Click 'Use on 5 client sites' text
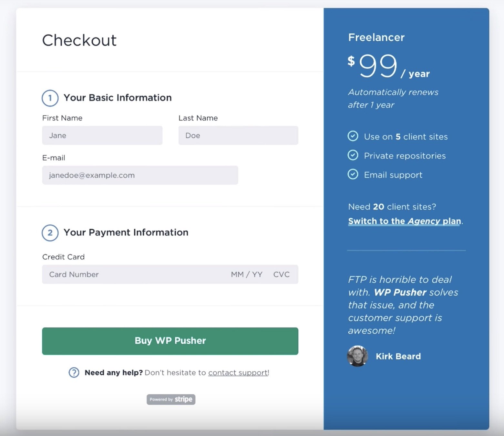 point(406,137)
